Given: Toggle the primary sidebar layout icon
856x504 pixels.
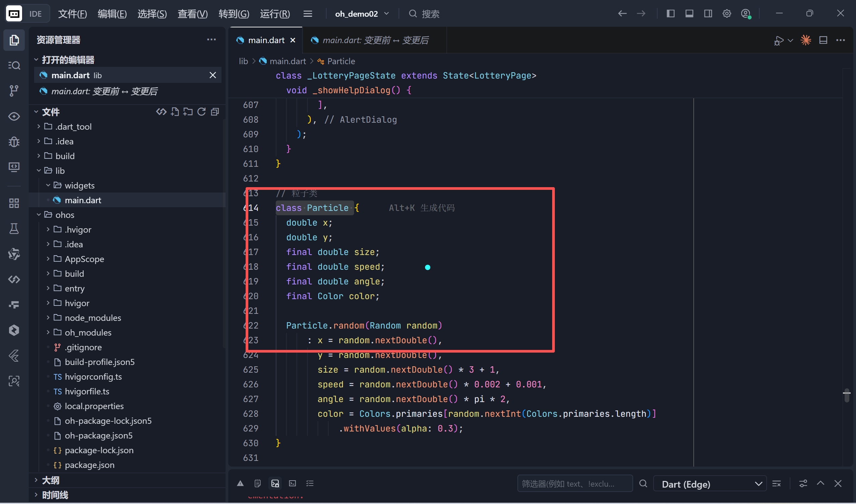Looking at the screenshot, I should click(670, 14).
